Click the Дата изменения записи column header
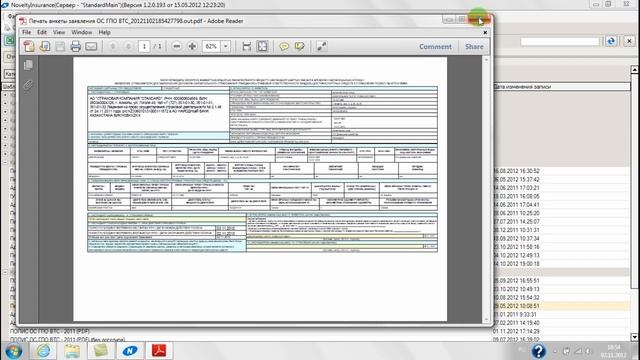This screenshot has width=640, height=360. [x=562, y=87]
